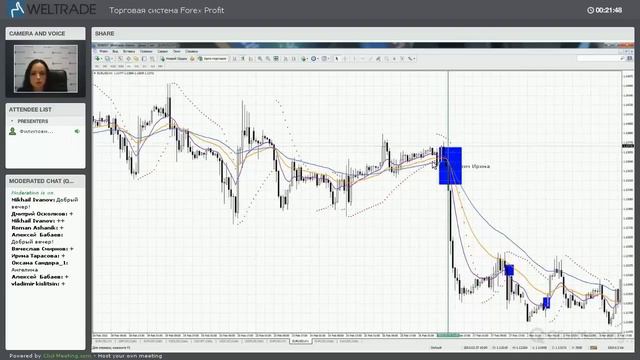Select the text label tool
640x360 pixels.
click(x=402, y=59)
